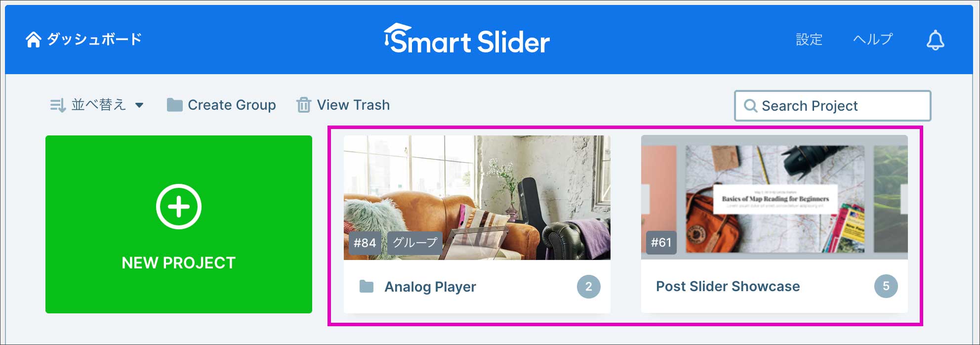Click the Smart Slider logo
Viewport: 980px width, 345px height.
[467, 39]
